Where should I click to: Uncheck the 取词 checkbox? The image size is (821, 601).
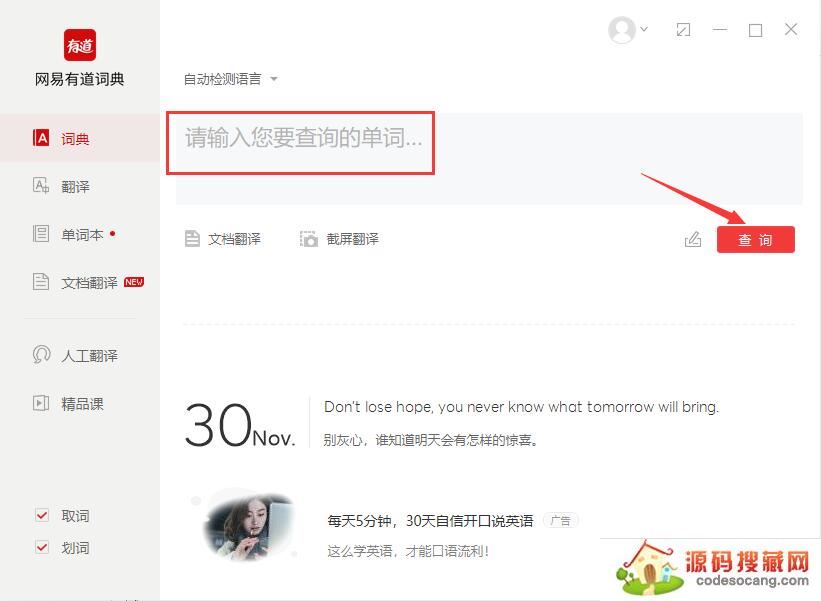pos(42,515)
